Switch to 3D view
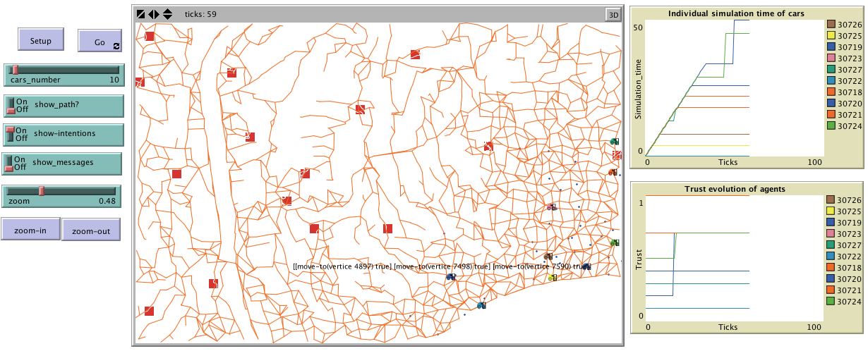Viewport: 868px width, 351px height. click(x=613, y=14)
